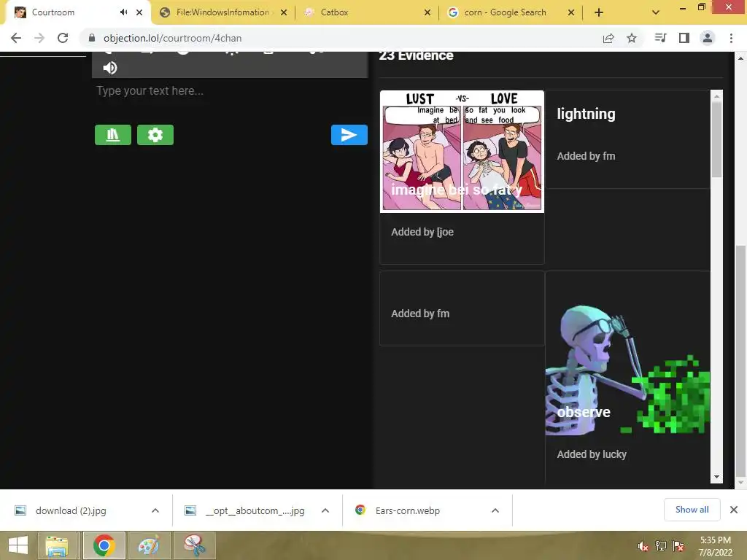The width and height of the screenshot is (747, 560).
Task: Expand options for Ears-corn.webp download
Action: click(x=495, y=510)
